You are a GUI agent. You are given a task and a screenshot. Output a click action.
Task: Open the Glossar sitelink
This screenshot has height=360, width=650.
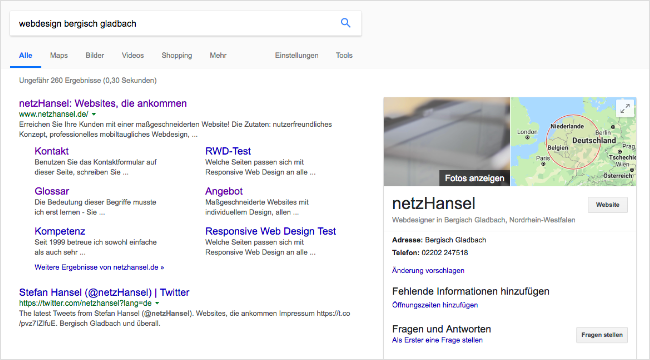[x=52, y=191]
